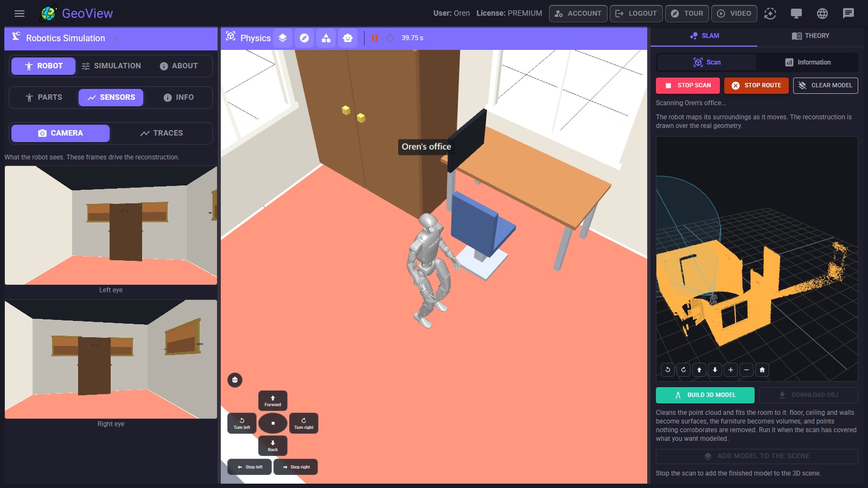Switch to the SLAM tab

pyautogui.click(x=704, y=36)
